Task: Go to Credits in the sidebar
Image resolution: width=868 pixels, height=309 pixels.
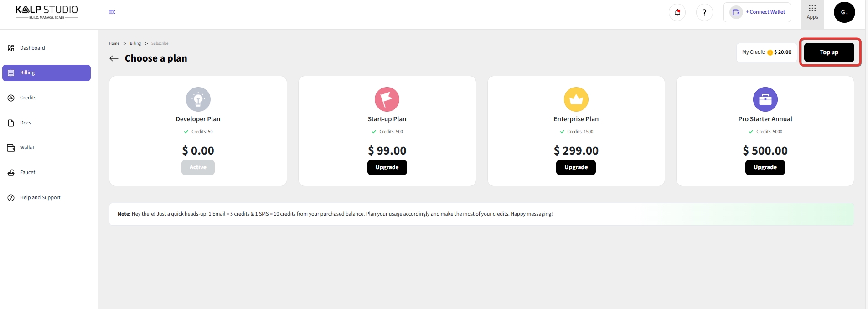Action: click(x=28, y=98)
